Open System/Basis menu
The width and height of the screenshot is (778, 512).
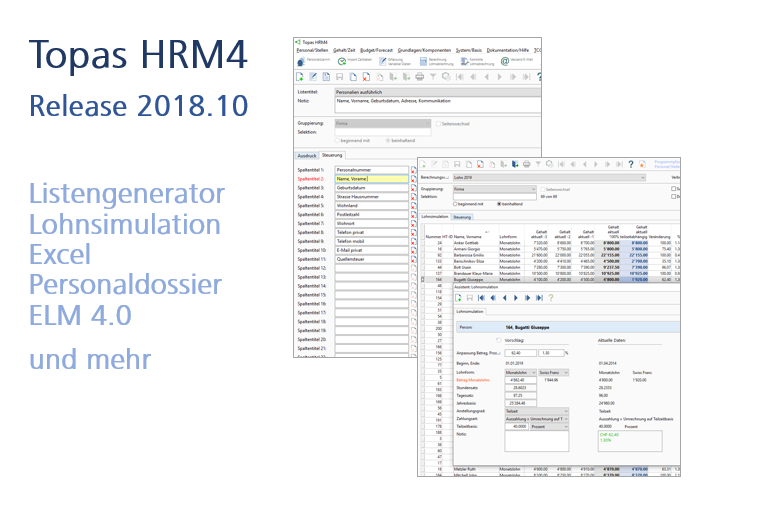[469, 50]
